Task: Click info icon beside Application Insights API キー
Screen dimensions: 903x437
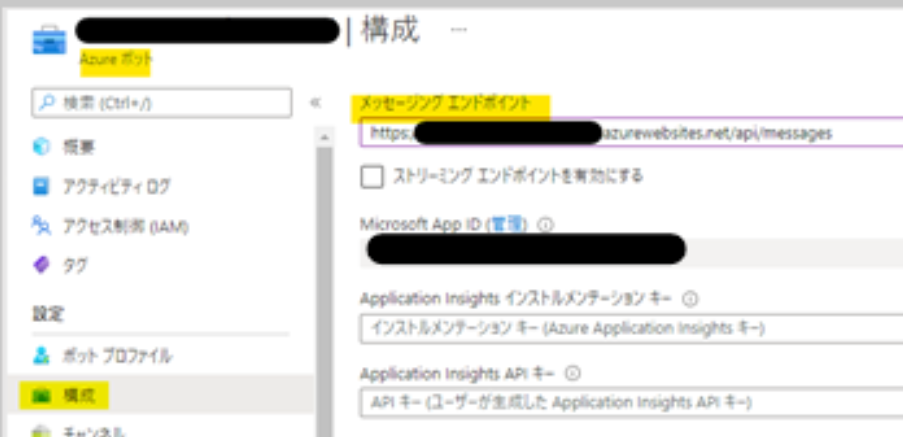Action: (572, 374)
